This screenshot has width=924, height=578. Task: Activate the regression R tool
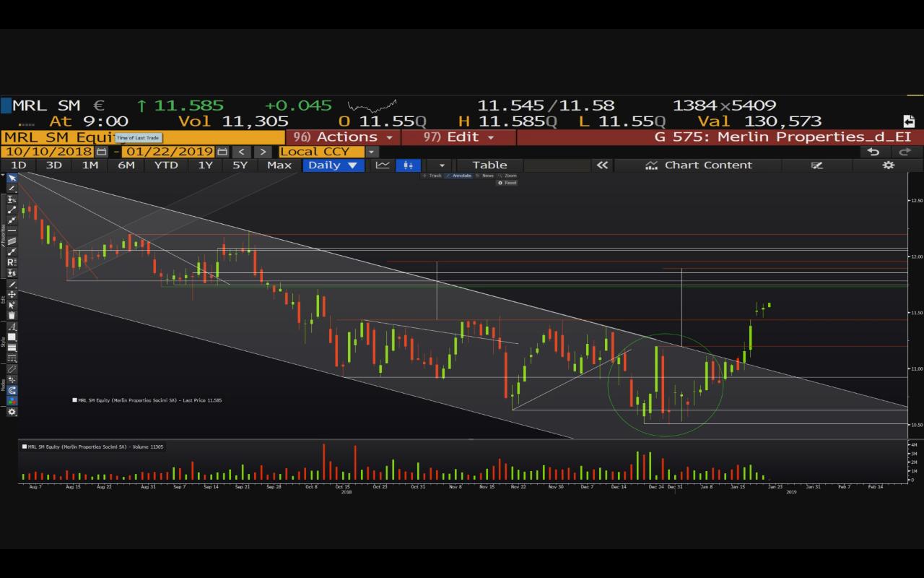click(x=12, y=262)
